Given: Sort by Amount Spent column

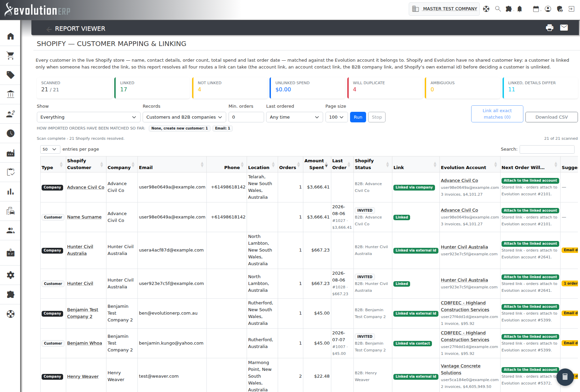Looking at the screenshot, I should (317, 164).
